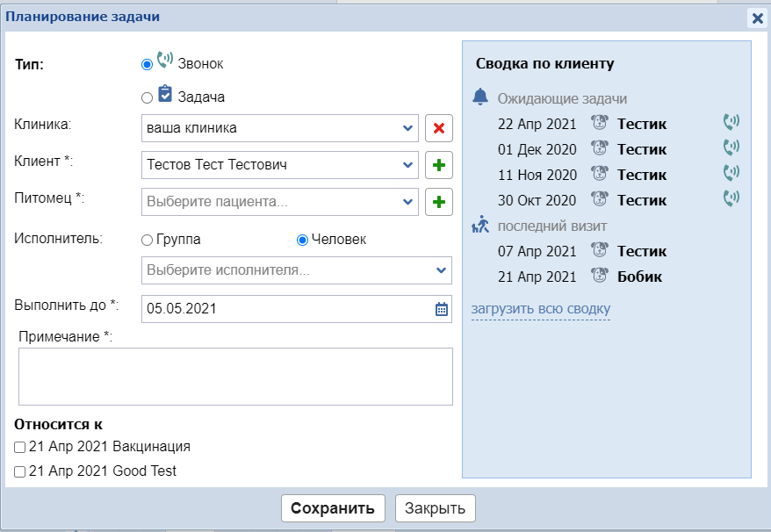Click the red X clear clinic button
The width and height of the screenshot is (771, 532).
tap(439, 128)
